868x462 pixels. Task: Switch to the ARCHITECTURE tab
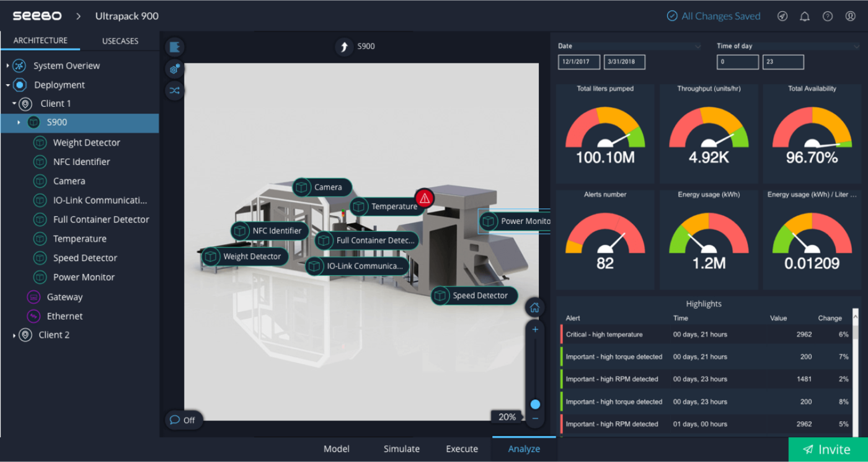40,40
